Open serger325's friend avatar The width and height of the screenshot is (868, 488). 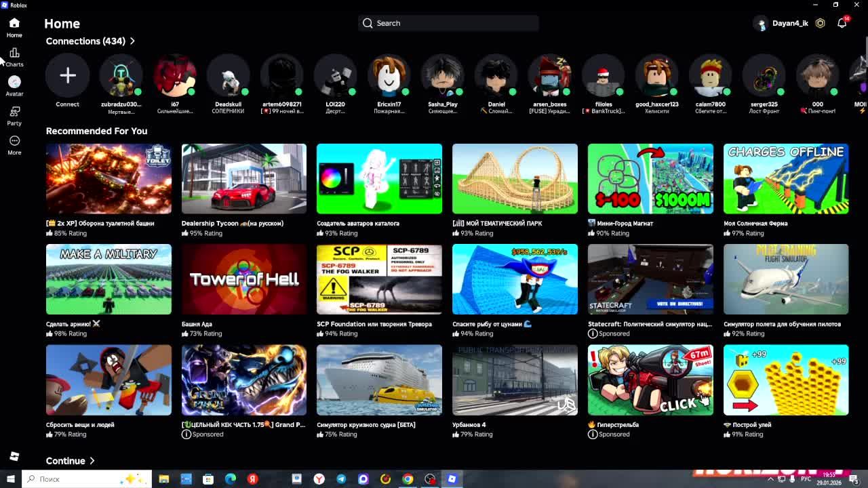pyautogui.click(x=764, y=75)
